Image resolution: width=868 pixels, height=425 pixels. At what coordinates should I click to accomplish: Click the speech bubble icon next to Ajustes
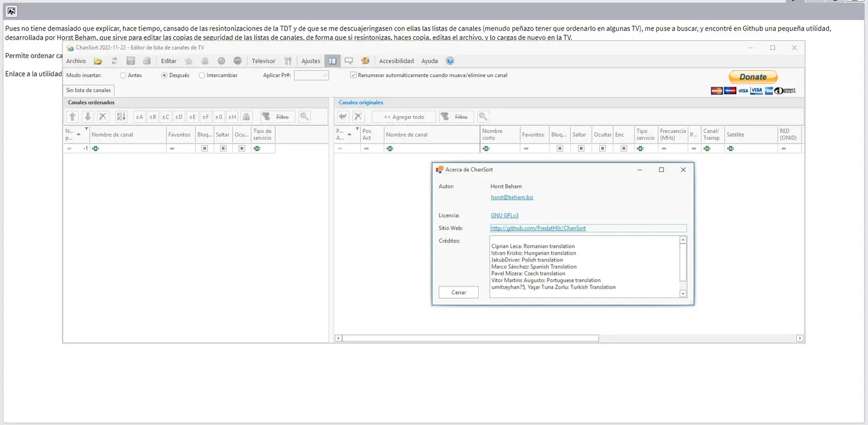click(x=349, y=61)
